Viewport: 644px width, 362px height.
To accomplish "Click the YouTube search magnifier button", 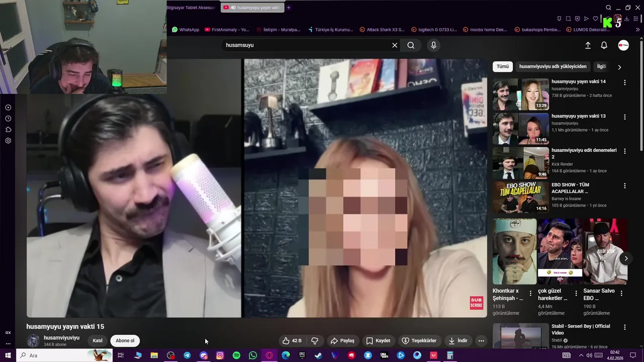I will coord(411,45).
